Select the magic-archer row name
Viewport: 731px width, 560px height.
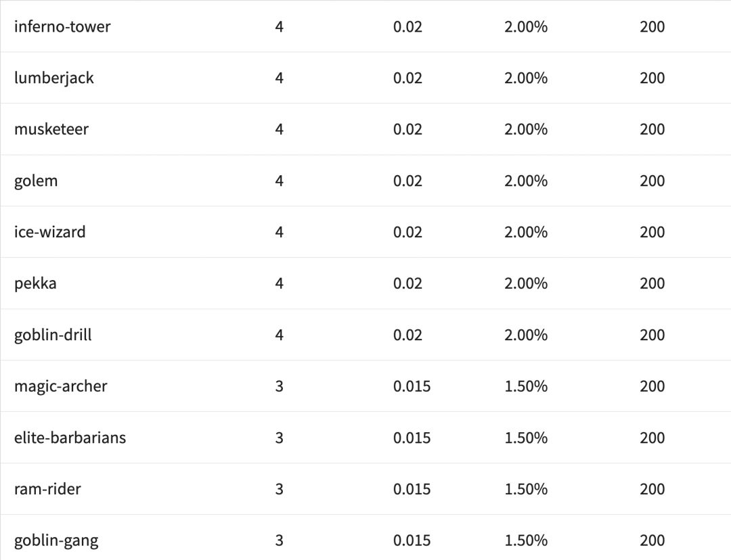(61, 387)
